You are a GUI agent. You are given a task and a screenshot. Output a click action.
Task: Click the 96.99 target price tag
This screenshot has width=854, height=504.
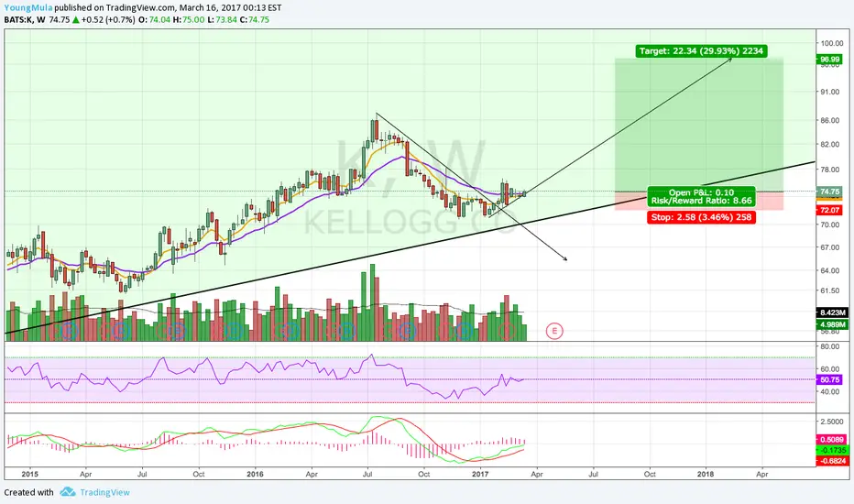829,60
